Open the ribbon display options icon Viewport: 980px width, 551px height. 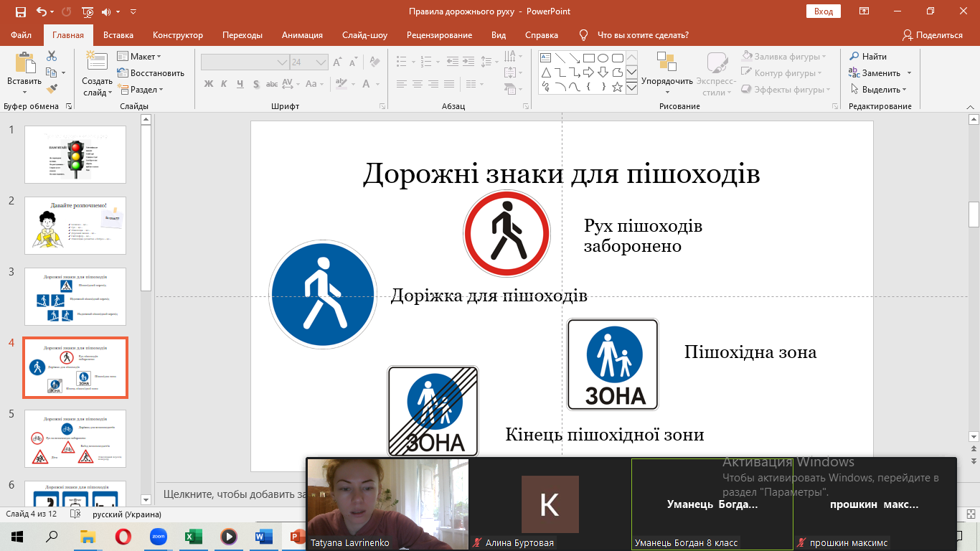coord(864,11)
